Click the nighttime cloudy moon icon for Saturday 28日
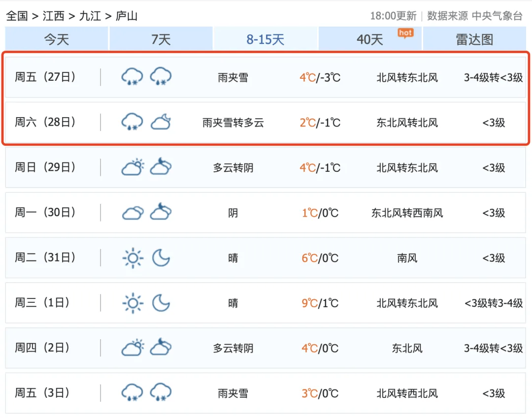Viewport: 532px width, 418px height. pos(161,122)
